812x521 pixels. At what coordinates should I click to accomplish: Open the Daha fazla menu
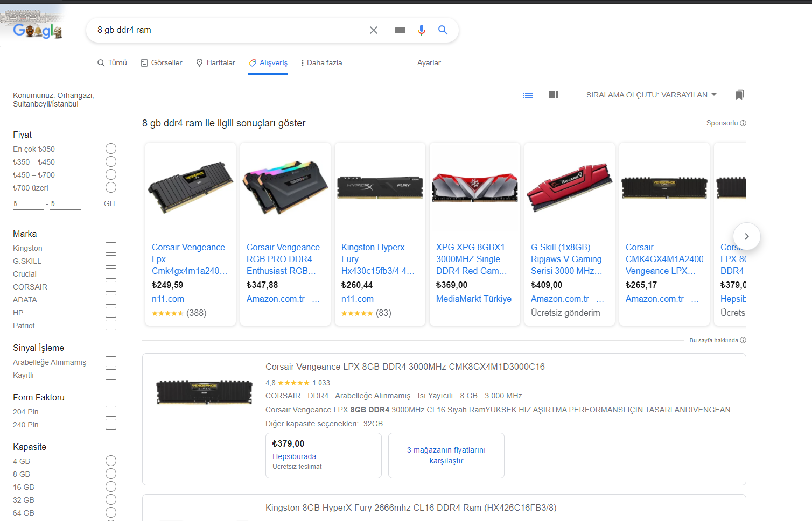coord(321,63)
